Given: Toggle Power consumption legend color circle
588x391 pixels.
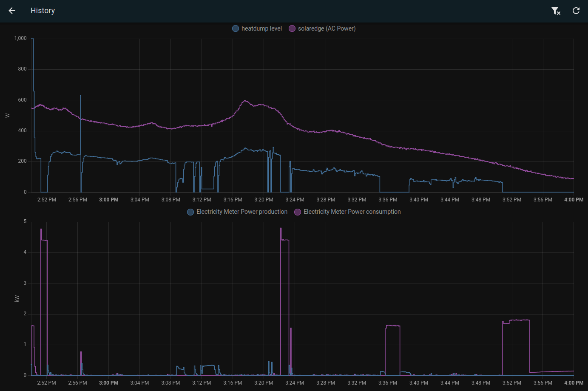Looking at the screenshot, I should pos(298,212).
